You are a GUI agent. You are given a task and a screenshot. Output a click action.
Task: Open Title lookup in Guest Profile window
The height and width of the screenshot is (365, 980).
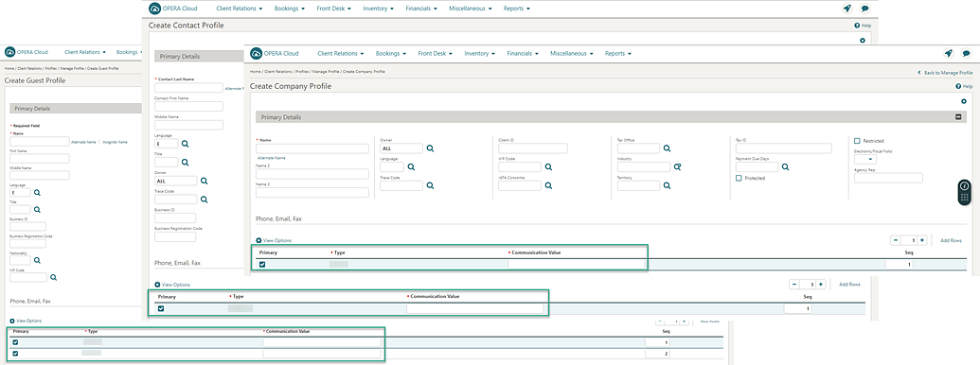pos(37,210)
